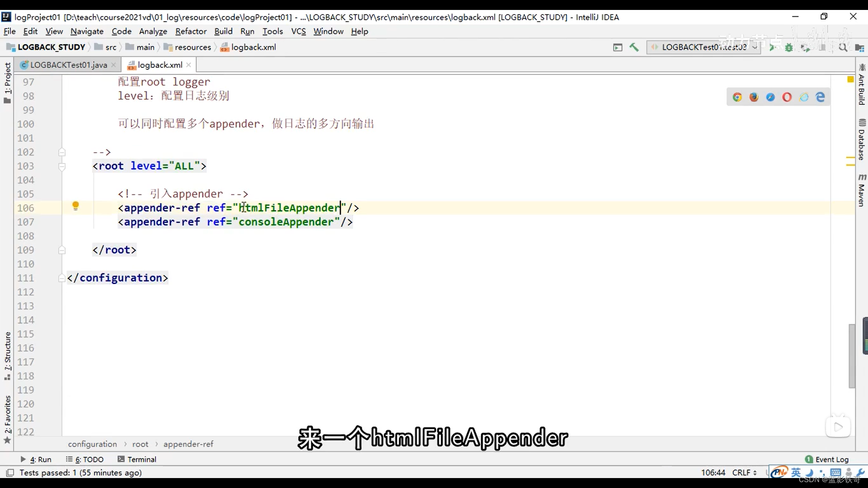868x488 pixels.
Task: Close the logback.xml tab
Action: tap(189, 65)
